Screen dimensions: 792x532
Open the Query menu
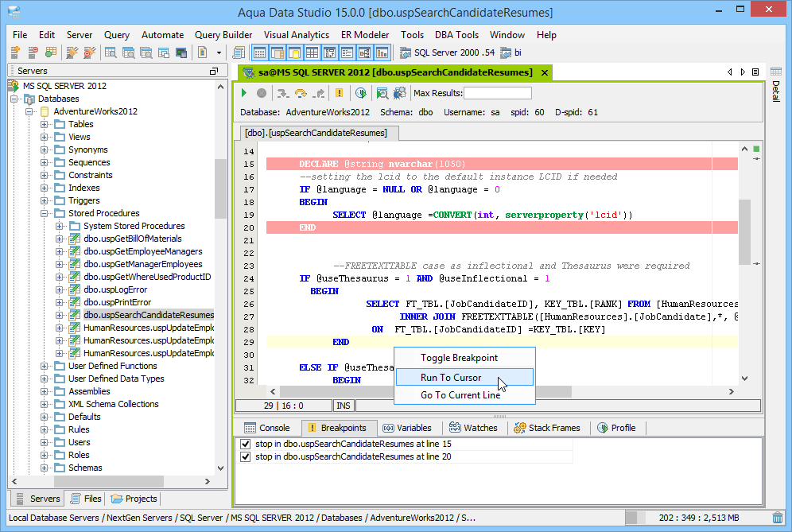click(117, 35)
